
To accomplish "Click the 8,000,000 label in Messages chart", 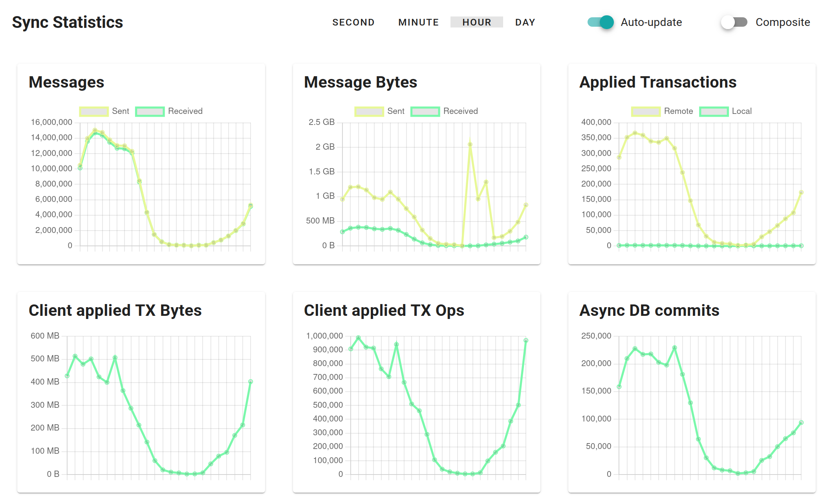I will (x=54, y=184).
